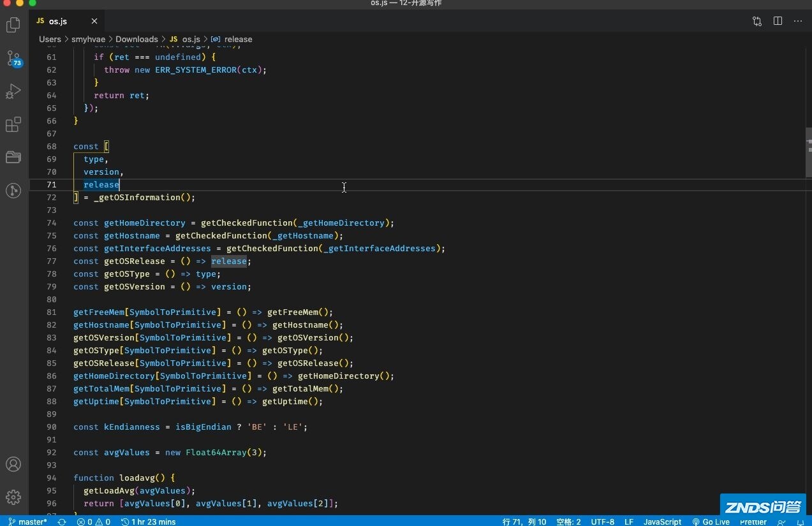
Task: Click _getInterfaceAddresses on line 76
Action: 379,248
